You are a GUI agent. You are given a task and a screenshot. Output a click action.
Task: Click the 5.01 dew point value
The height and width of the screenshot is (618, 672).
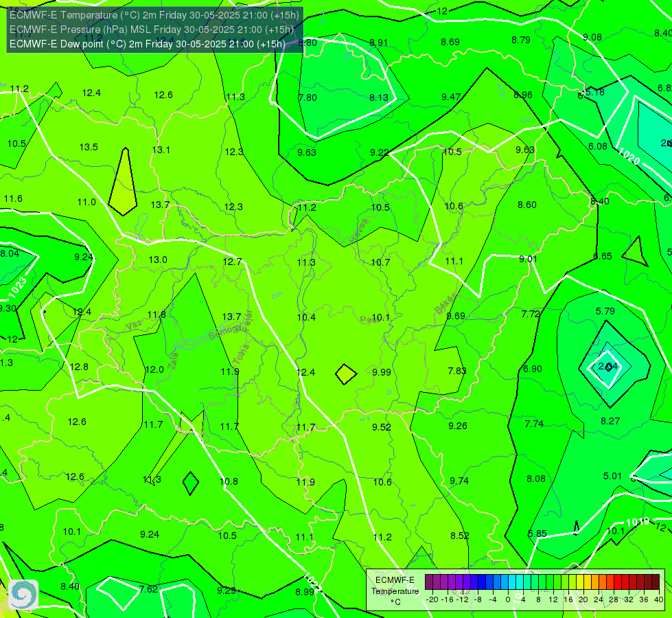612,476
